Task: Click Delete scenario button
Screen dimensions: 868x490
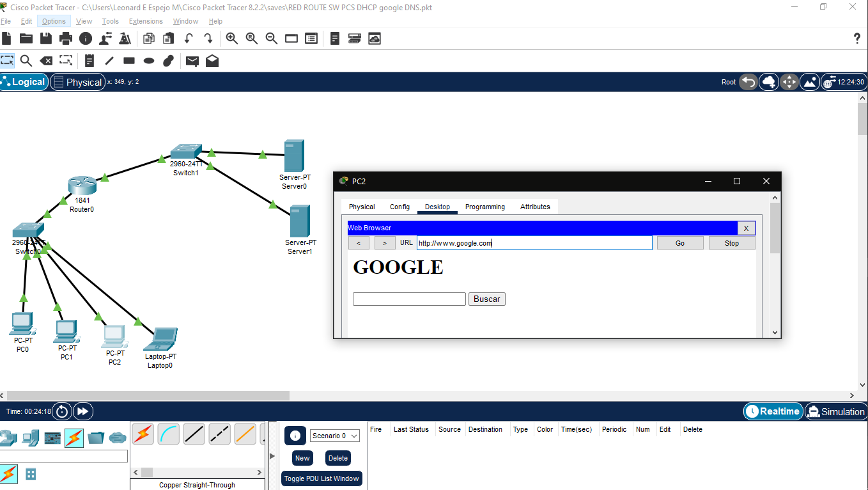Action: tap(338, 458)
